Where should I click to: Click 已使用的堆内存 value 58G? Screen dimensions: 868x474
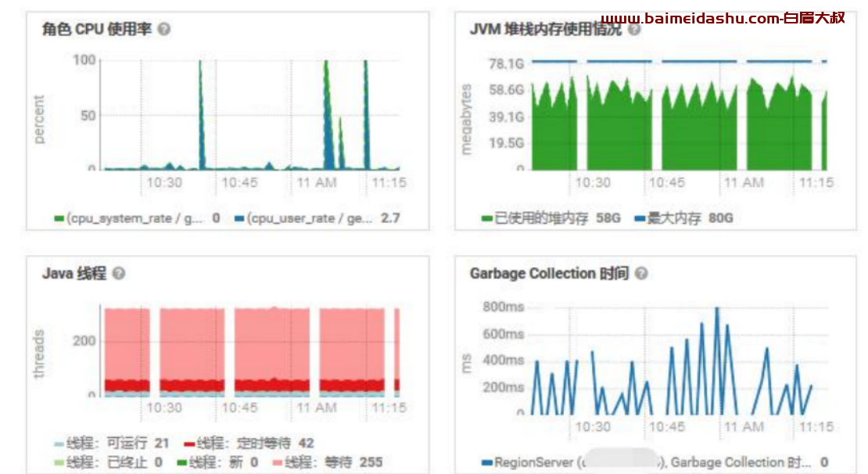pos(608,219)
